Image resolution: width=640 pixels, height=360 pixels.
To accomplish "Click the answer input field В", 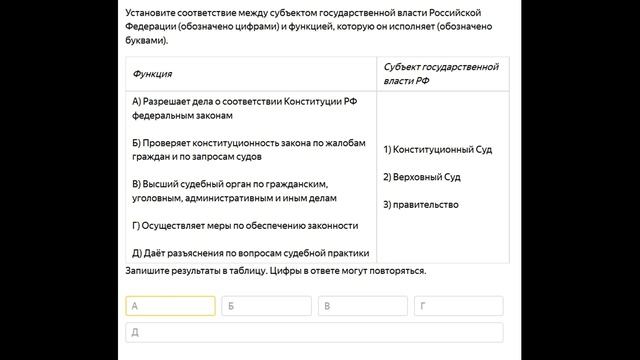I will [x=362, y=306].
